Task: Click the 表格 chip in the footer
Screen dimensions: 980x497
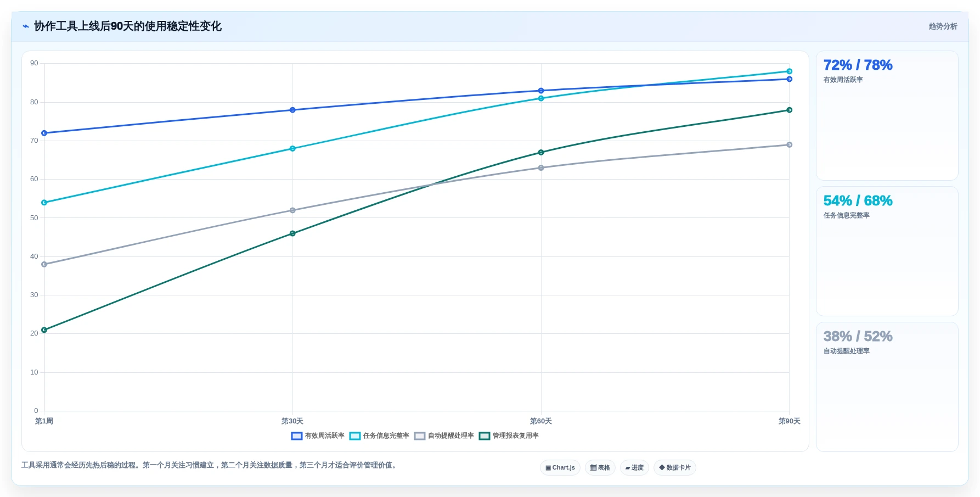Action: pyautogui.click(x=600, y=468)
